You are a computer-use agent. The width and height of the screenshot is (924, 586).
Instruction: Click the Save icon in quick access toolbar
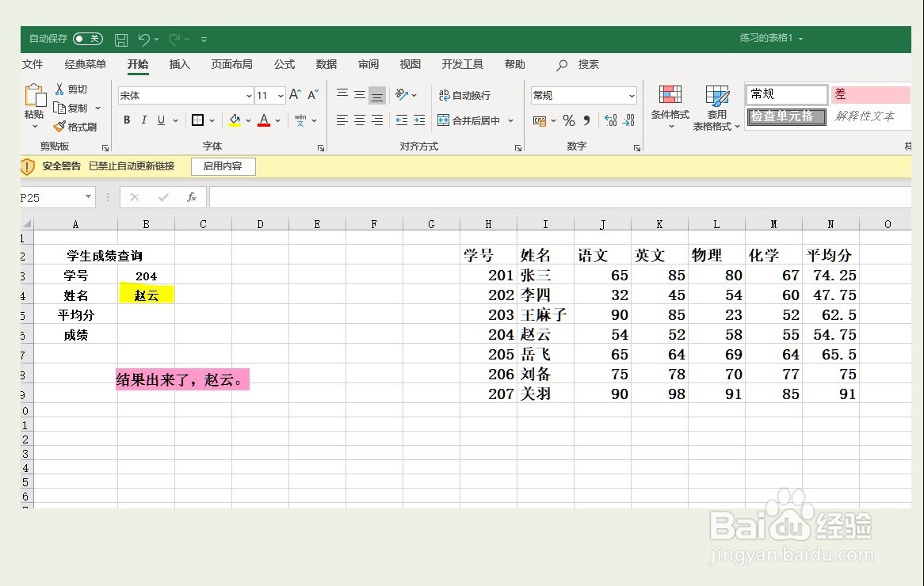(x=120, y=39)
